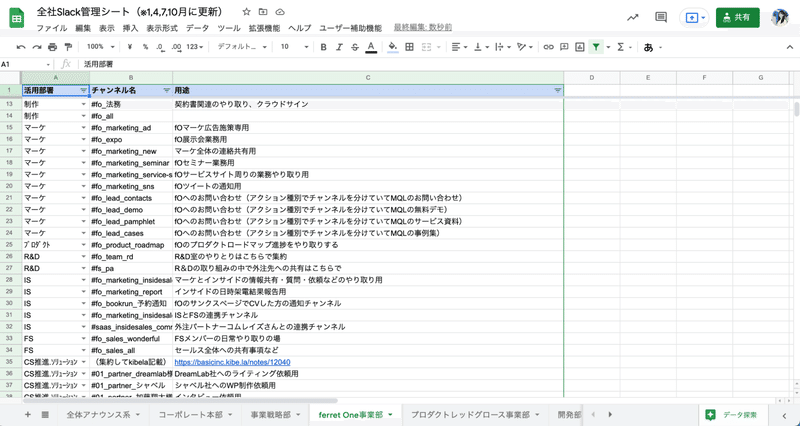This screenshot has width=800, height=426.
Task: Open the 用途 column filter
Action: pos(558,90)
